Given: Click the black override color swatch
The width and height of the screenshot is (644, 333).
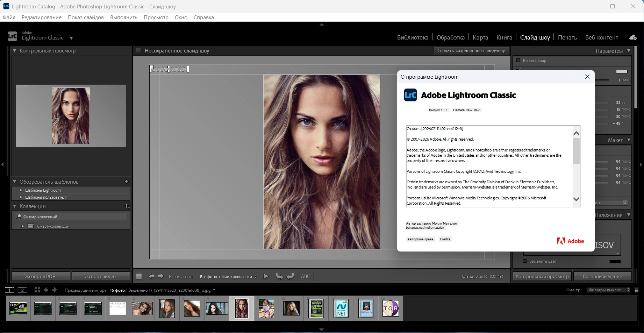Looking at the screenshot, I should 615,261.
